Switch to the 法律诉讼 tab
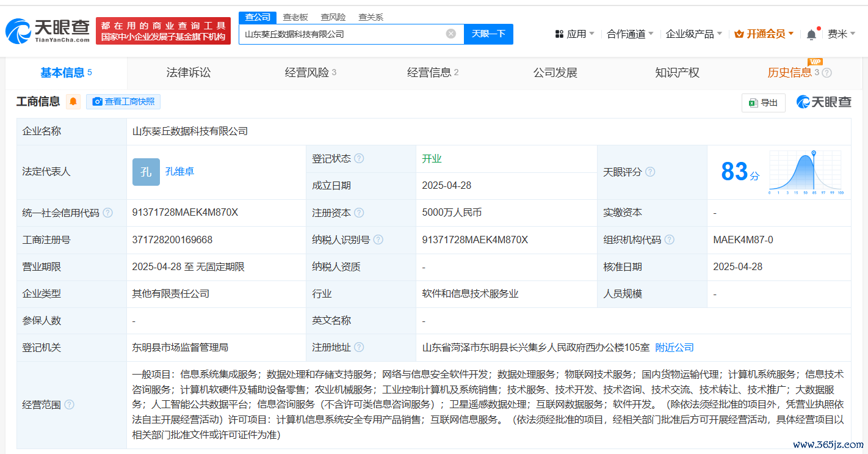868x454 pixels. click(x=189, y=73)
